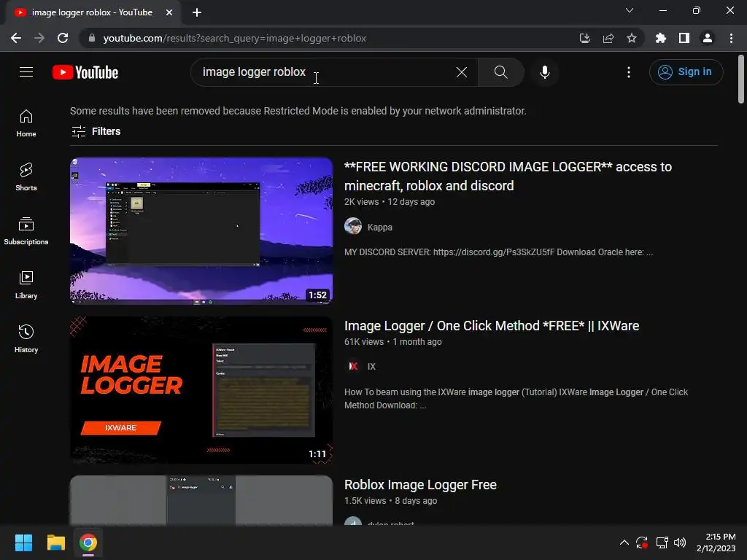Open Chrome extensions puzzle icon

tap(660, 38)
